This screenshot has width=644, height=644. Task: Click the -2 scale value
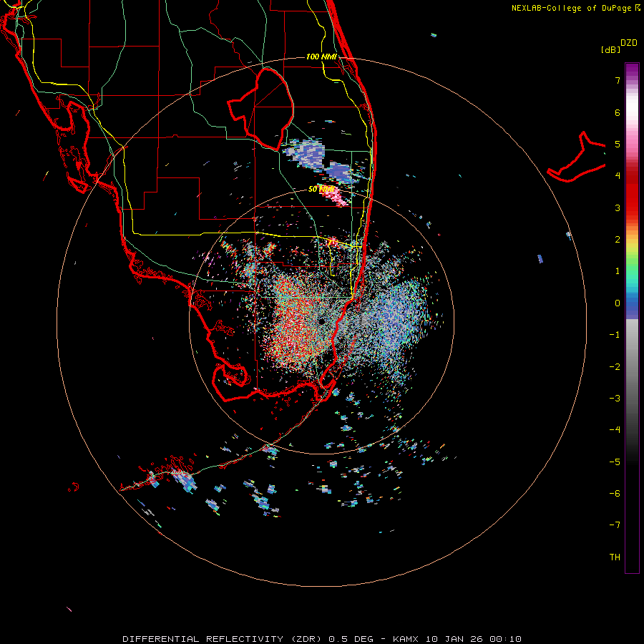(x=615, y=367)
